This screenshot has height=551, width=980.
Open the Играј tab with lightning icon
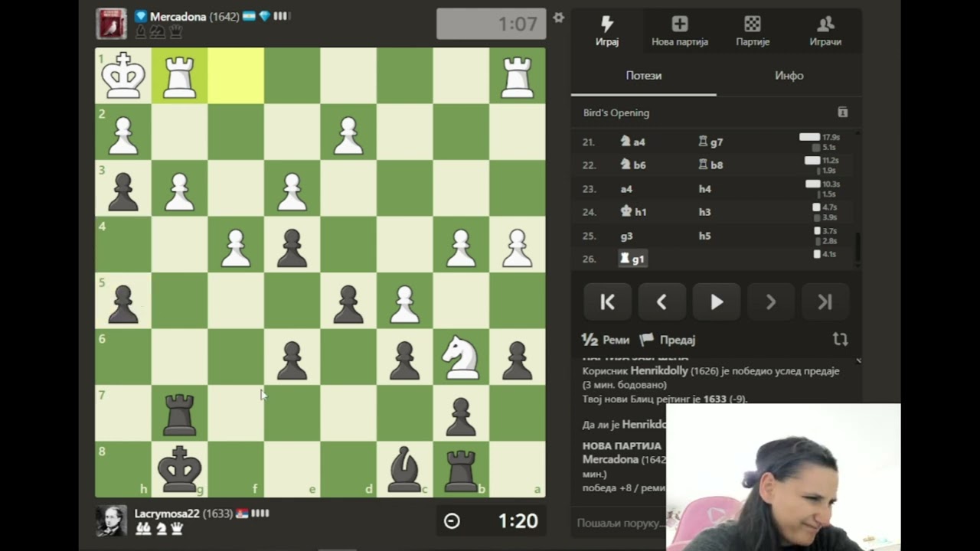pos(607,31)
